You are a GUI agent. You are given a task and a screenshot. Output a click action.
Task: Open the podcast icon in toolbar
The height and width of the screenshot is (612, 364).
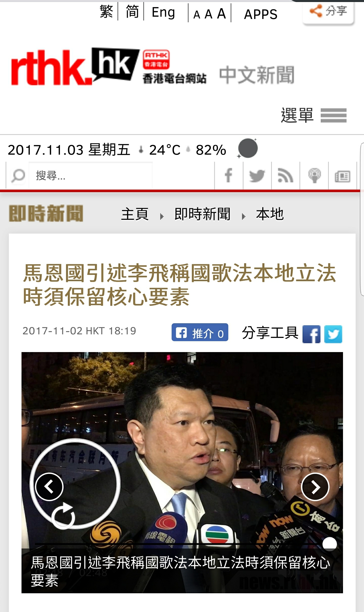314,175
